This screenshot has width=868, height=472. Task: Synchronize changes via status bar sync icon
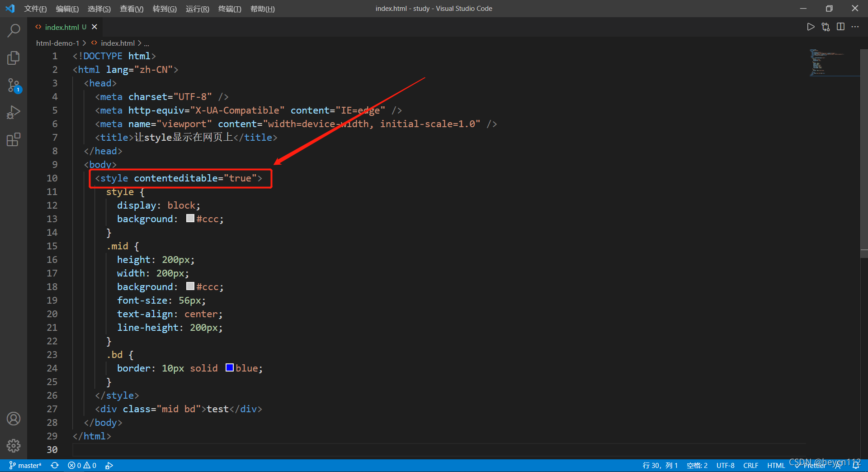(x=55, y=466)
